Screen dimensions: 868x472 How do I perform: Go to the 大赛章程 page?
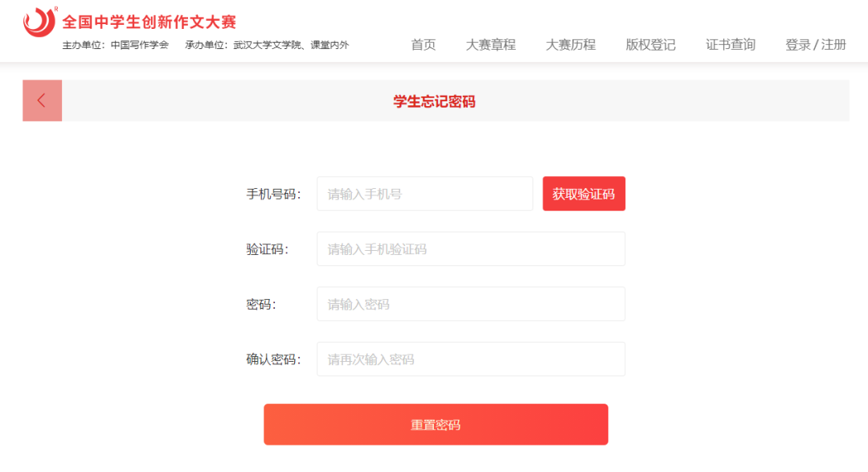(490, 45)
